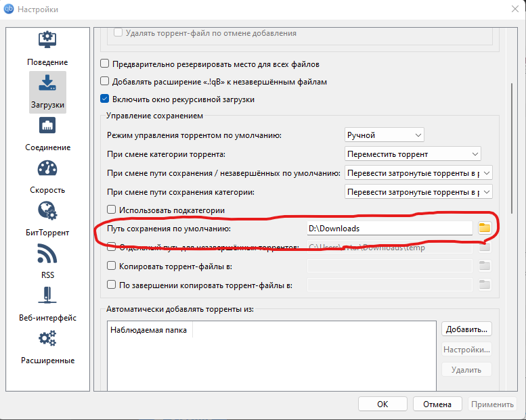This screenshot has width=526, height=420.
Task: Click the Управление сохранением group title
Action: pos(154,116)
